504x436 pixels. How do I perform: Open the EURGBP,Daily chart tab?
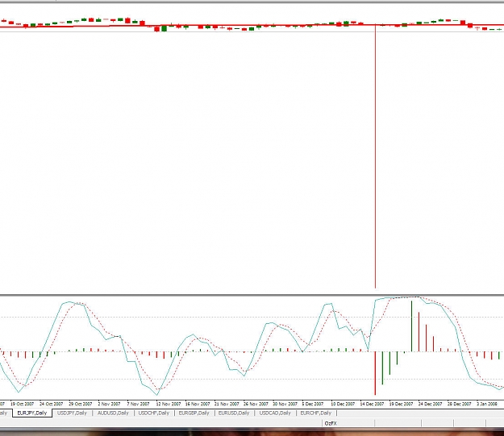tap(194, 413)
